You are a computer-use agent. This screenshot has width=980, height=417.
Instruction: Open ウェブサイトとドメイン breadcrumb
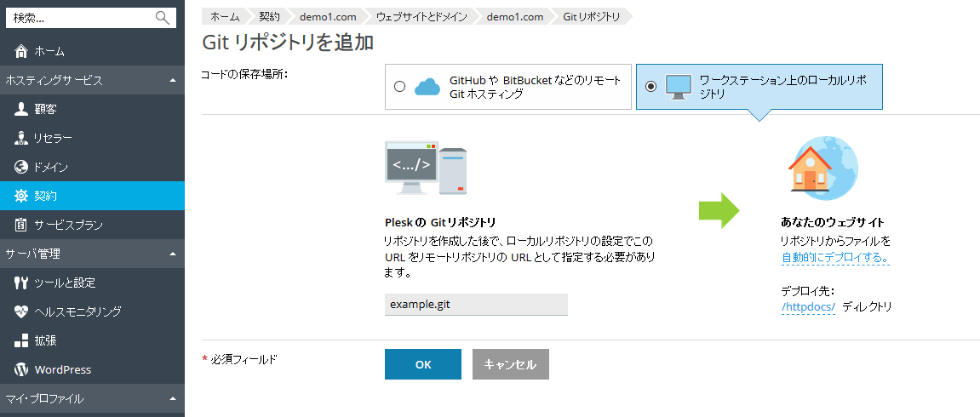[x=421, y=17]
